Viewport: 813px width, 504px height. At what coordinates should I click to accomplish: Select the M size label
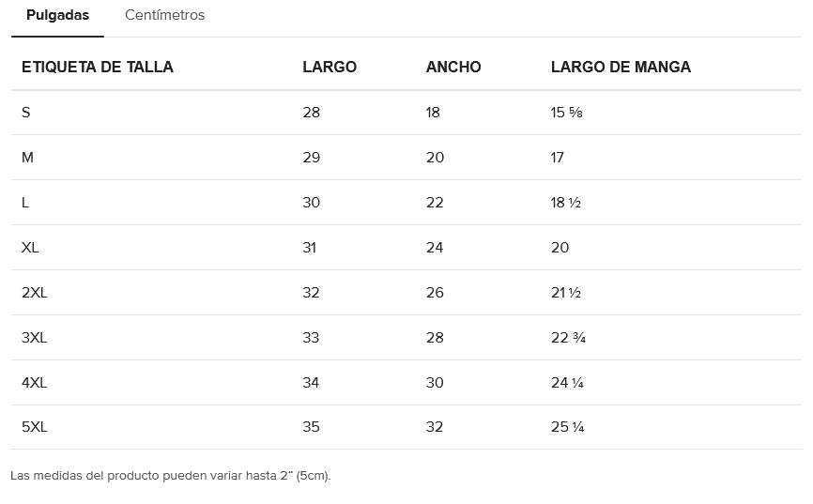pos(27,158)
